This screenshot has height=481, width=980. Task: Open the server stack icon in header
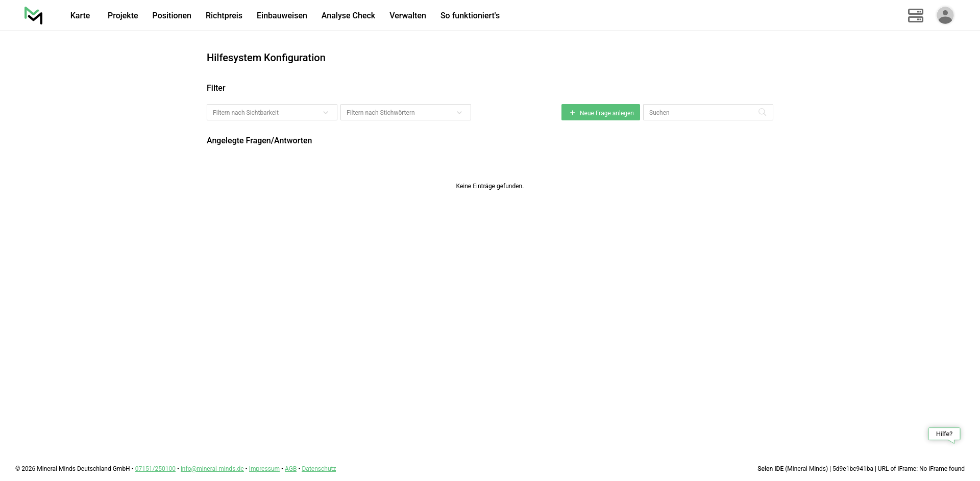coord(915,15)
